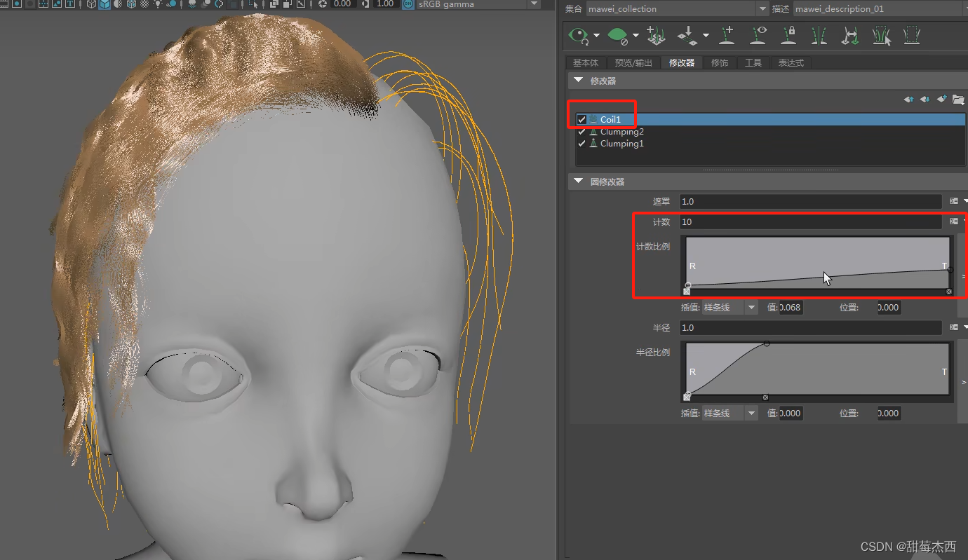The image size is (968, 560).
Task: Select the Clumping2 modifier in the list
Action: pos(621,131)
